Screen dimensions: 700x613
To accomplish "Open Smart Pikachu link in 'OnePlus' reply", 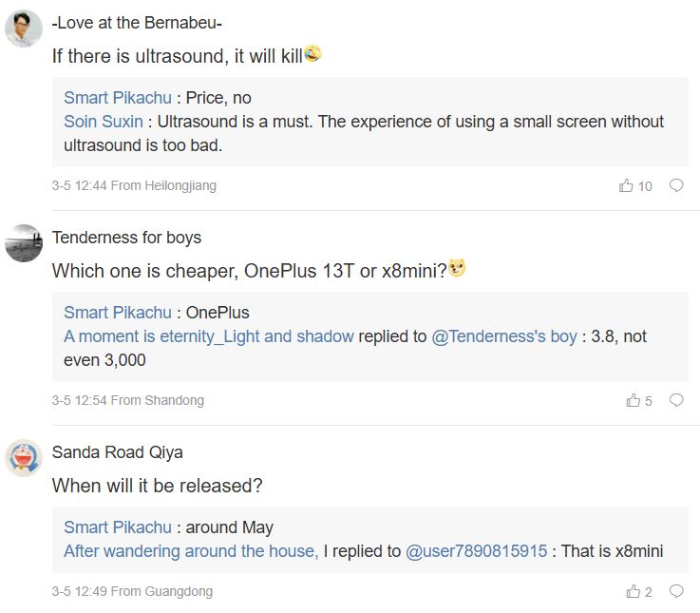I will point(118,313).
